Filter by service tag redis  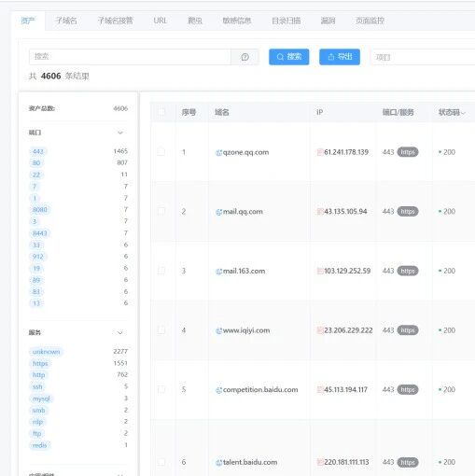click(x=39, y=445)
